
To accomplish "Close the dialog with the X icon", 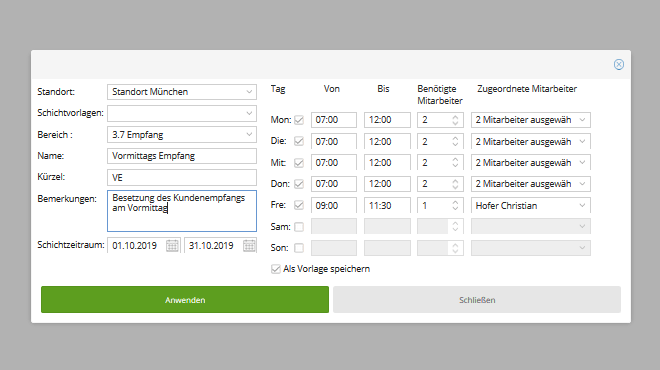I will 618,64.
